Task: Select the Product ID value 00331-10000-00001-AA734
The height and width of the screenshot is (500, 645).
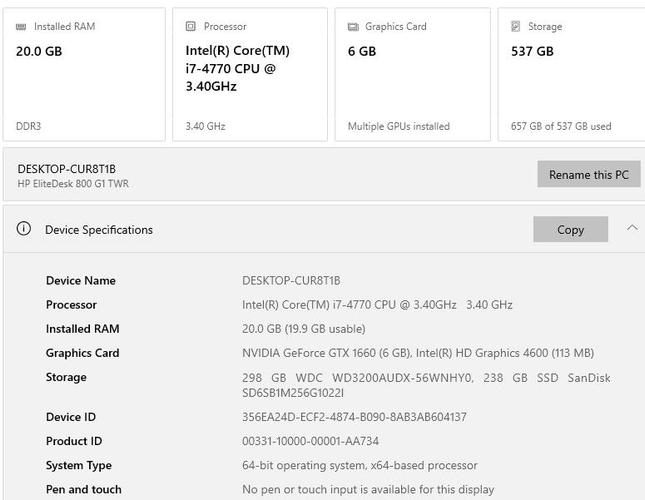Action: click(x=310, y=441)
